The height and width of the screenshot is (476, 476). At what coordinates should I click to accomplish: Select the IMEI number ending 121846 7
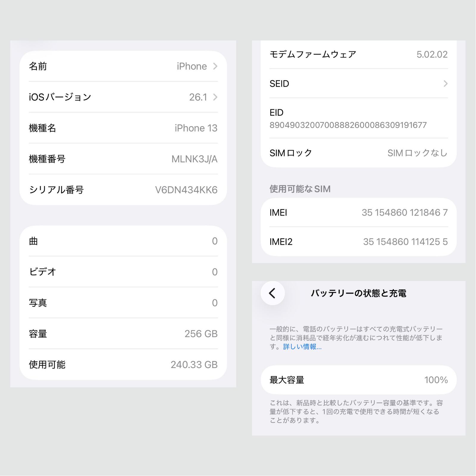coord(405,213)
